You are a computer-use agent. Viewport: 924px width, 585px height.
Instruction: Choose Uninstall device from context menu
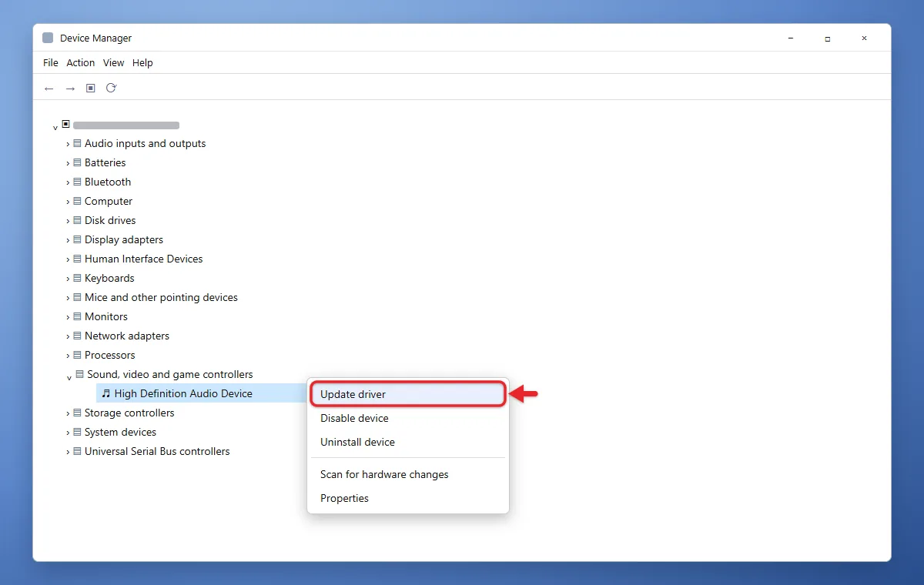tap(408, 442)
